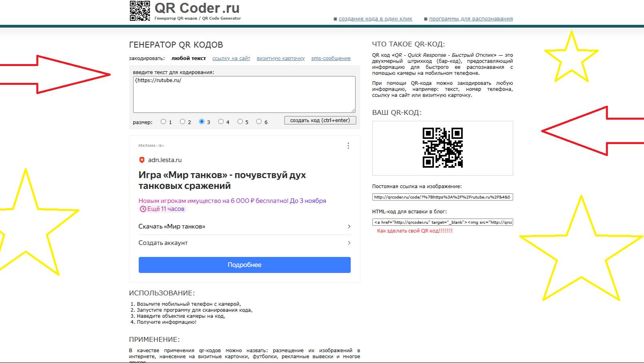Click the 'HTML-код для вставки в блог:' label
Image resolution: width=644 pixels, height=363 pixels.
[410, 212]
